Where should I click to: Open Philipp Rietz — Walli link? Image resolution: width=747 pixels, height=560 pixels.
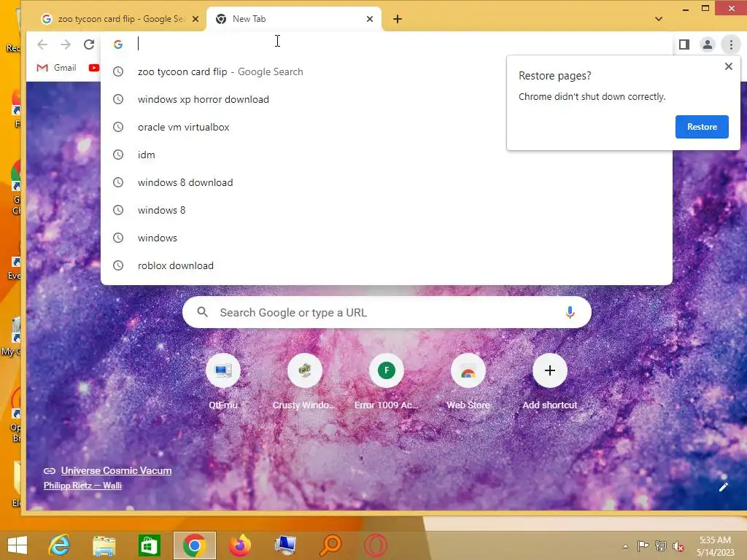82,485
